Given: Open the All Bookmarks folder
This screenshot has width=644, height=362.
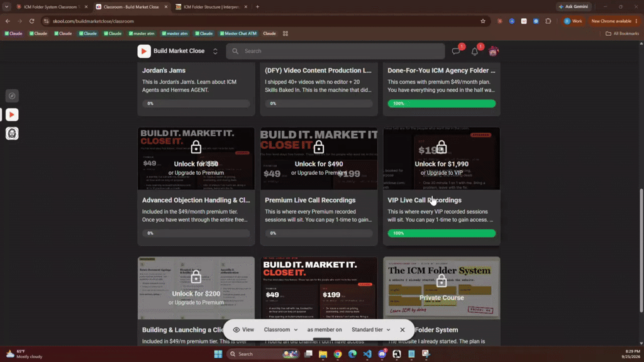Looking at the screenshot, I should click(622, 34).
